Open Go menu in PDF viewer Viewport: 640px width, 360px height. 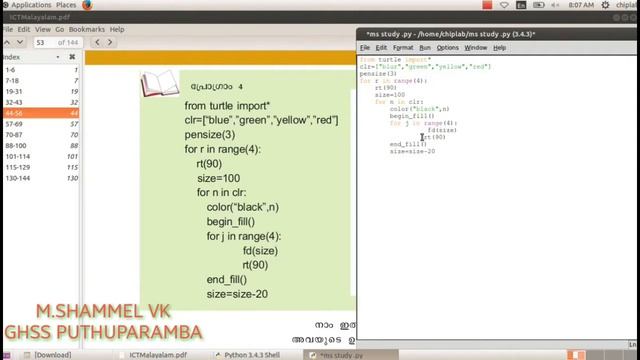coord(60,29)
